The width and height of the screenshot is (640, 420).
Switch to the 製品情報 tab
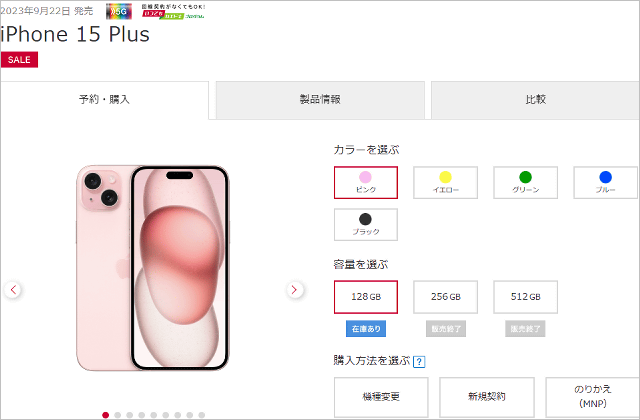coord(320,100)
